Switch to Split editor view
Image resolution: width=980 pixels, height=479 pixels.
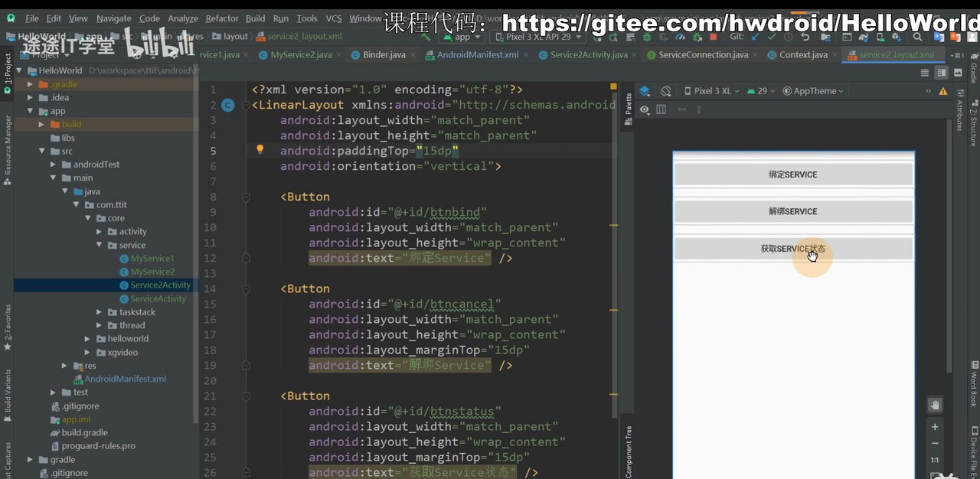(941, 73)
